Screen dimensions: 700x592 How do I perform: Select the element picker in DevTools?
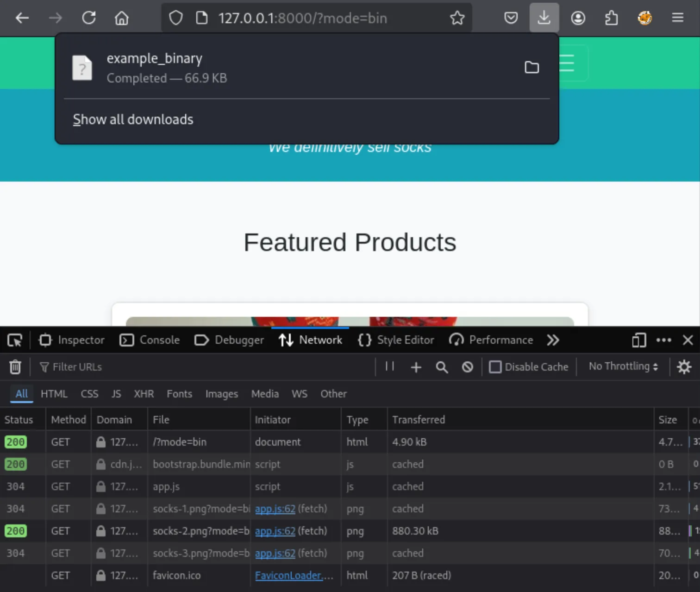coord(15,340)
